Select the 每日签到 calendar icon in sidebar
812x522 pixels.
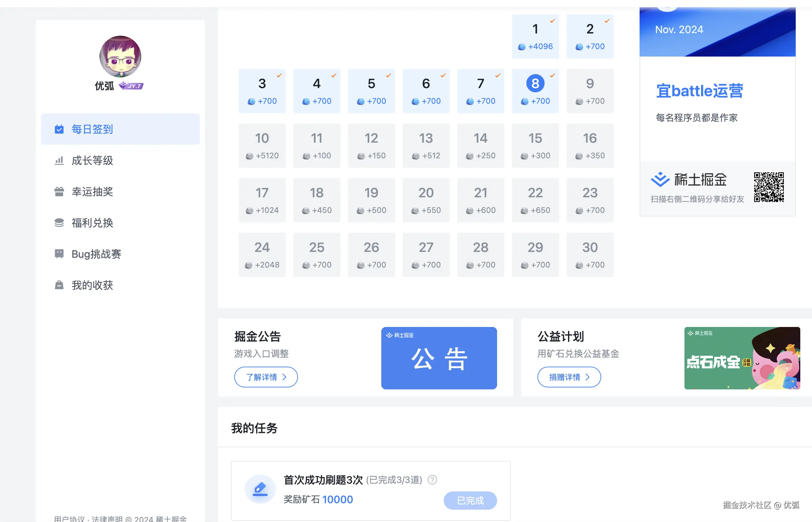59,129
